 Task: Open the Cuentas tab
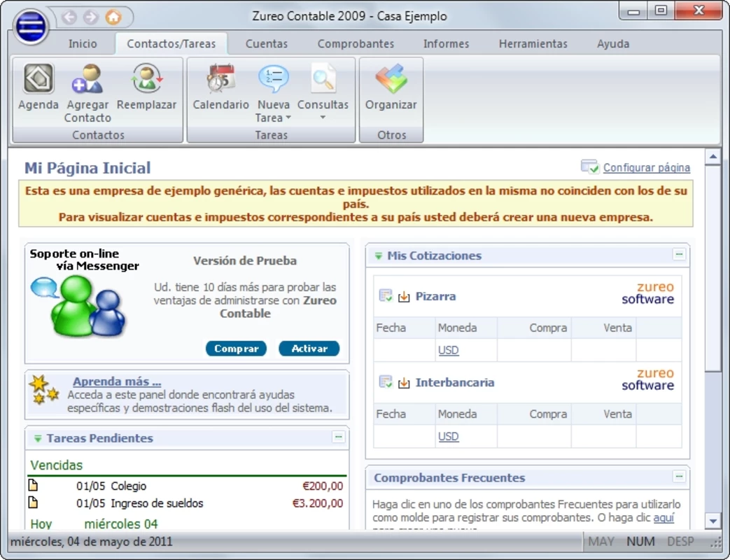[x=266, y=44]
